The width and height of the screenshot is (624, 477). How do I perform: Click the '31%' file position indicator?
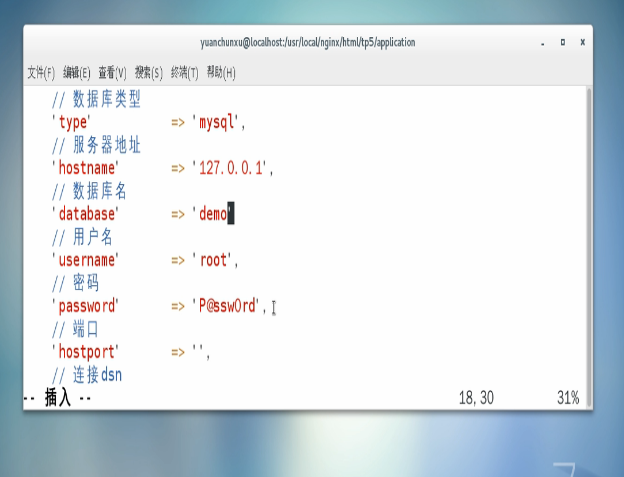(568, 398)
